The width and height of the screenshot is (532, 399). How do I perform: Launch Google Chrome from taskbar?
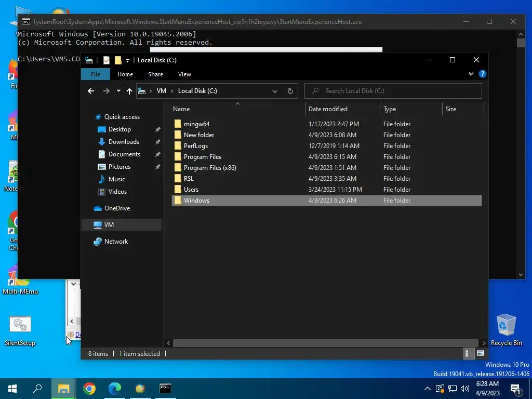89,389
